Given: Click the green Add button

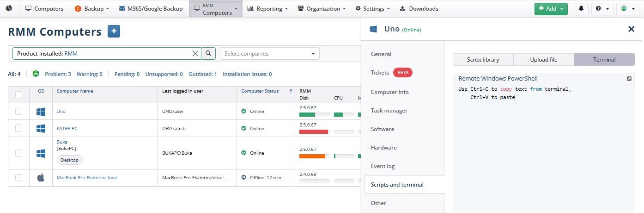Looking at the screenshot, I should (x=551, y=9).
